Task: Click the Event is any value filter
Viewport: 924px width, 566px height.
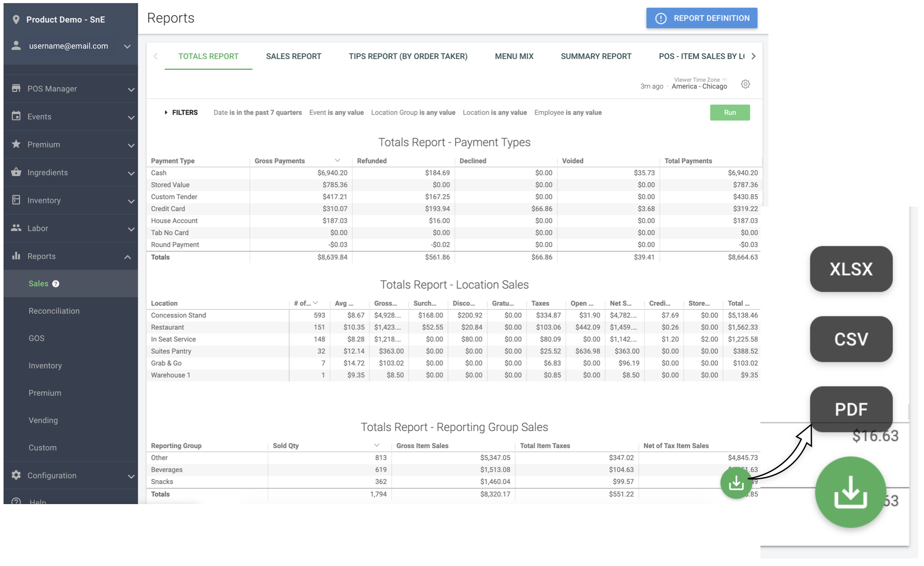Action: point(336,112)
